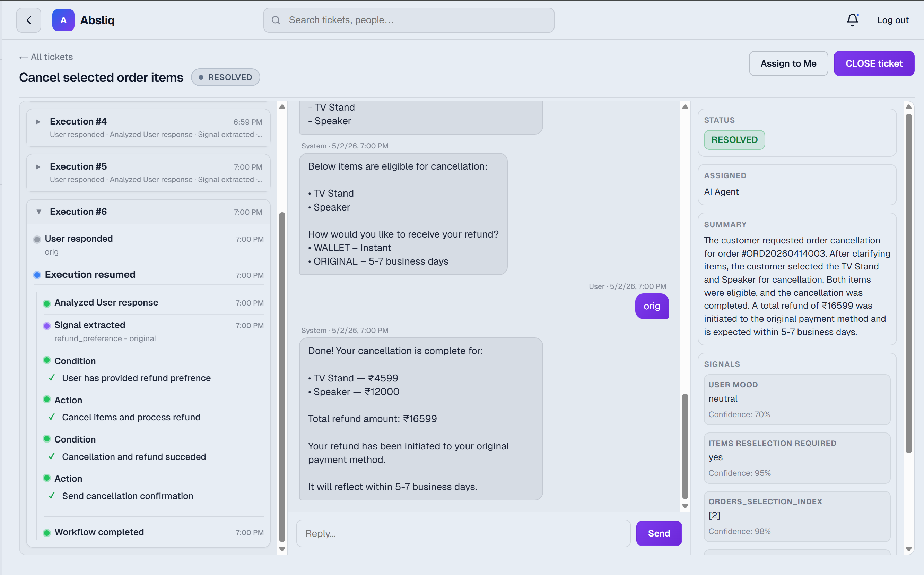Open the notifications bell
The image size is (924, 575).
tap(853, 20)
